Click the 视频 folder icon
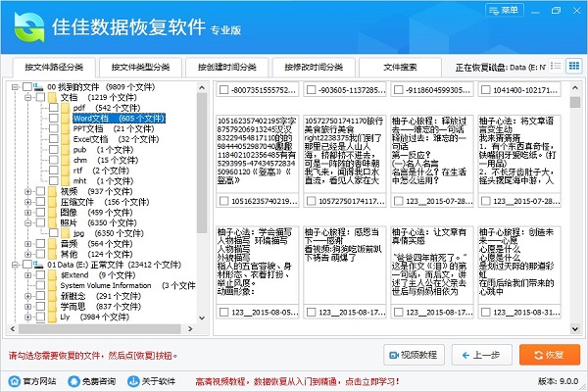Screen dimensions: 588x392 click(x=52, y=192)
